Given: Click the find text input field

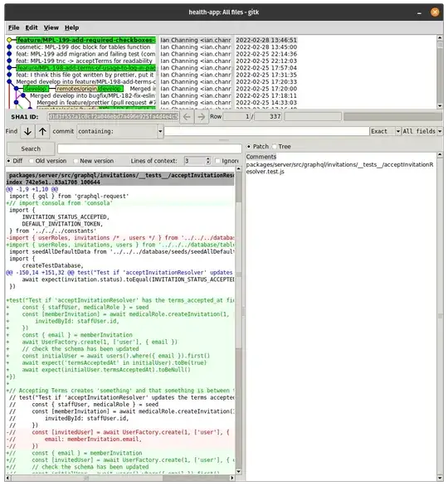Looking at the screenshot, I should (266, 131).
